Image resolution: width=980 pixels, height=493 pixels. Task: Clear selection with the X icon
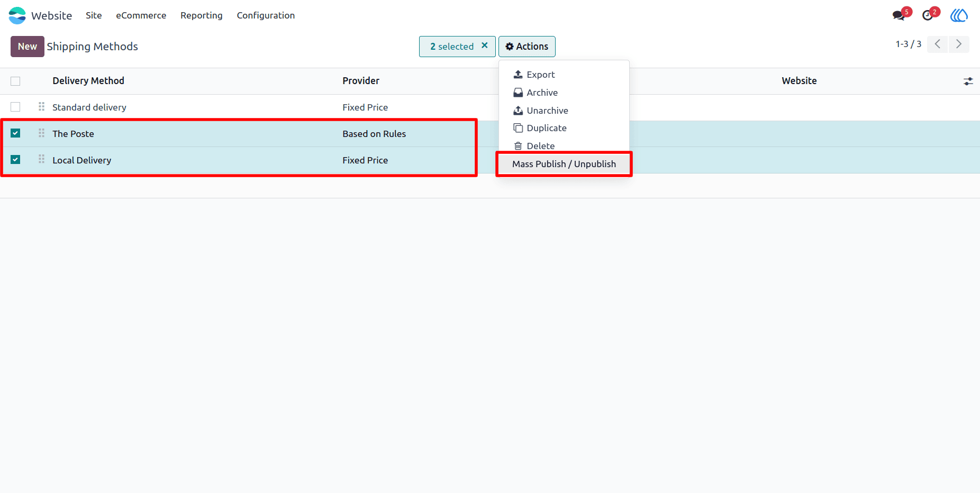pos(484,46)
